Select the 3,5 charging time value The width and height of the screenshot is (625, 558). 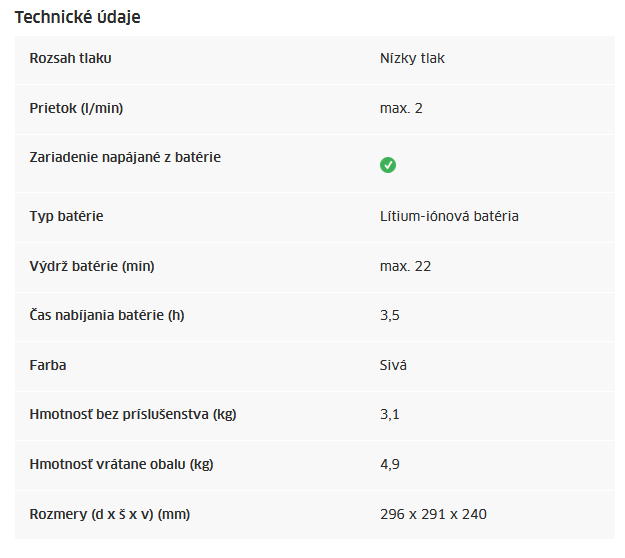pos(390,316)
